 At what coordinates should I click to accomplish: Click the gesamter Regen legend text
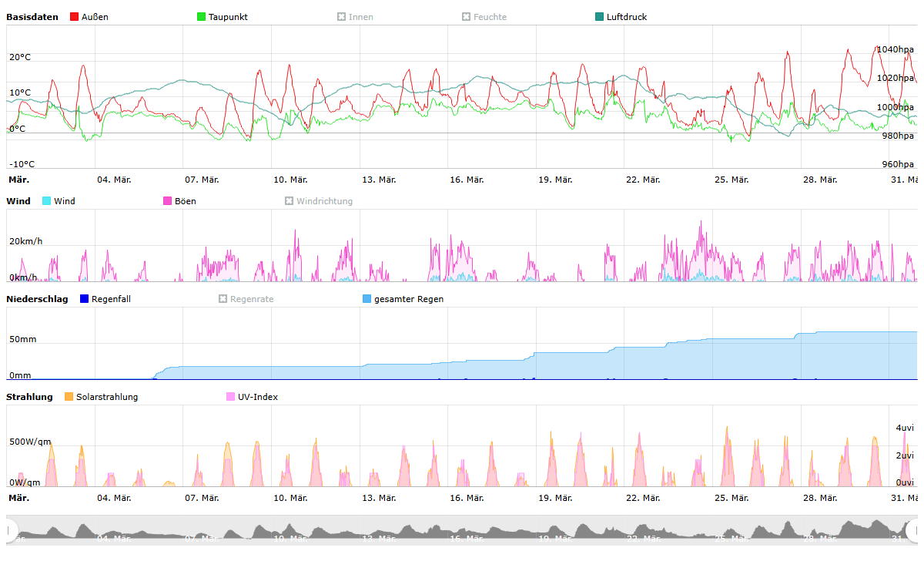(409, 299)
